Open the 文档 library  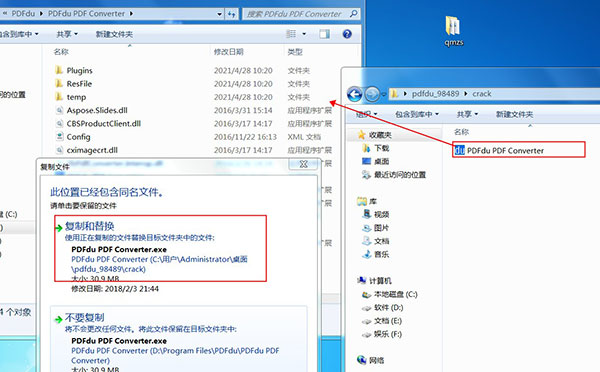(x=376, y=241)
